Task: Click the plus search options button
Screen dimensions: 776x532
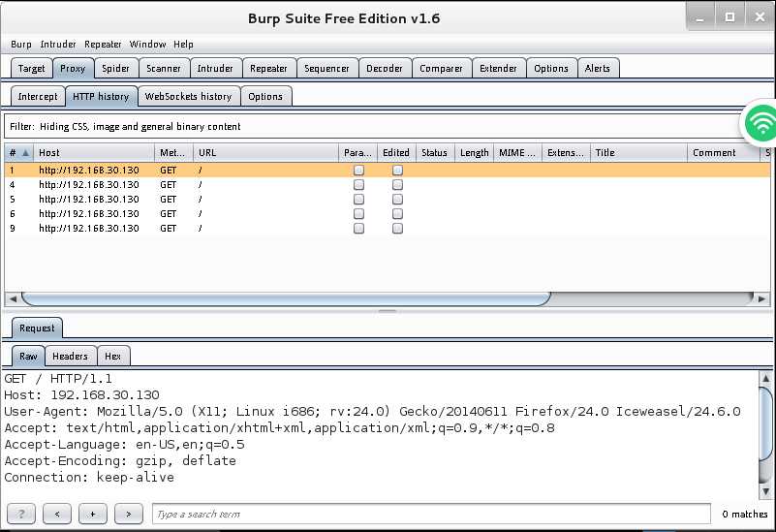Action: 93,514
